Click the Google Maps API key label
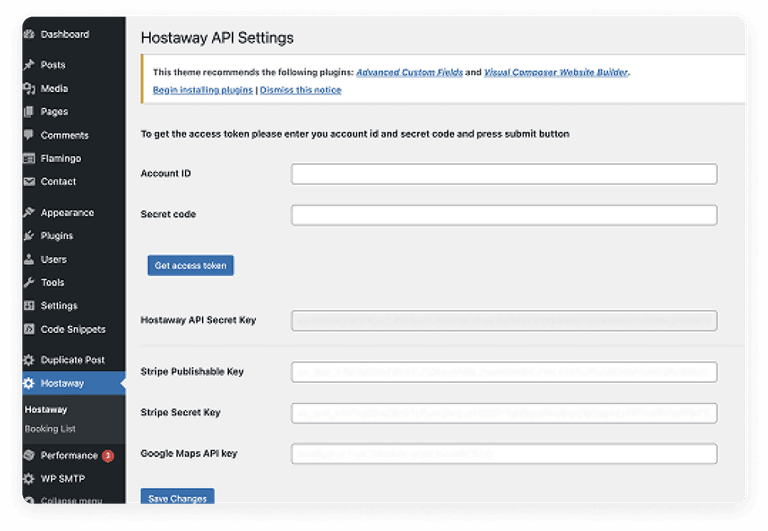 click(189, 454)
